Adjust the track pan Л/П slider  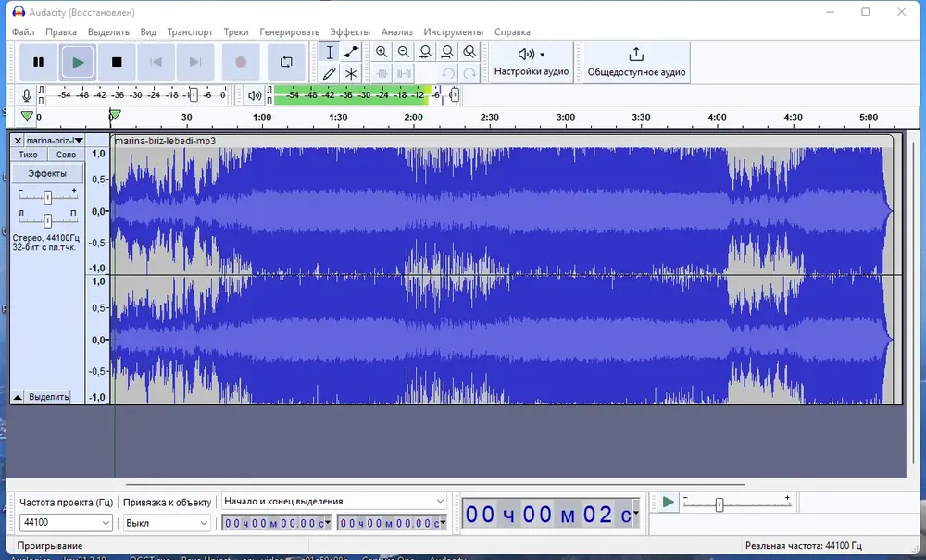48,220
